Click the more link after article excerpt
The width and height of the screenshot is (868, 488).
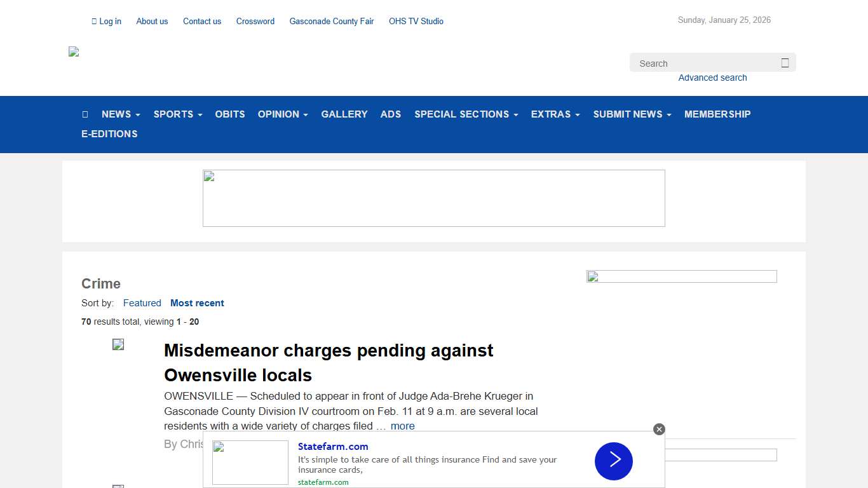(x=402, y=426)
